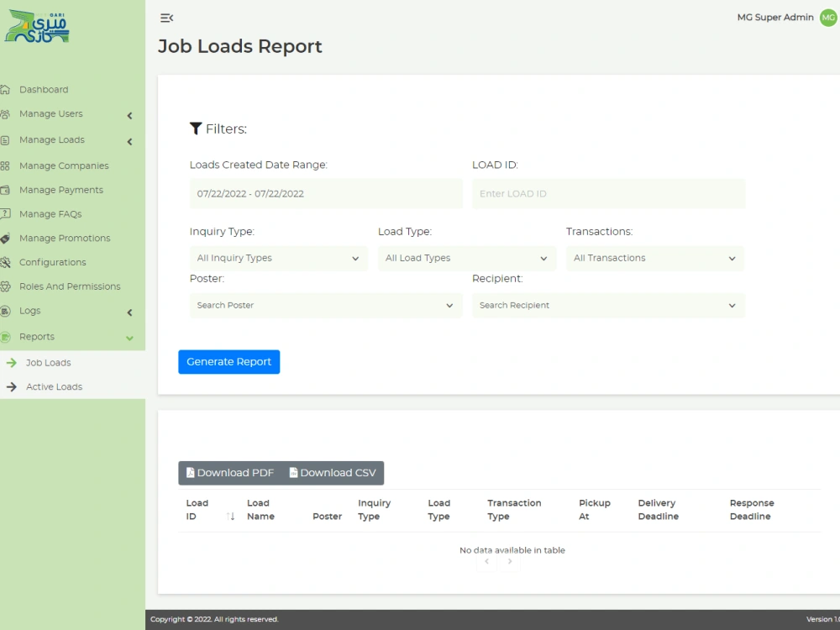The image size is (840, 630).
Task: Click MG Super Admin user name
Action: pyautogui.click(x=775, y=17)
